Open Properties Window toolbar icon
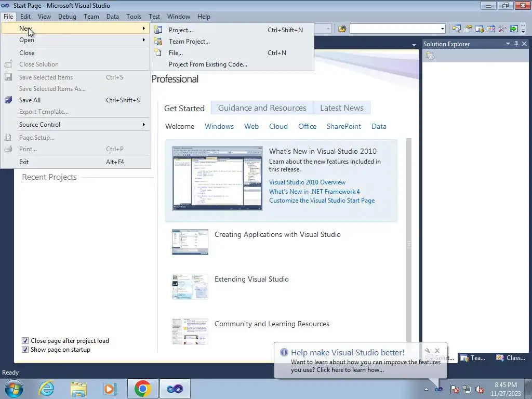 (x=468, y=29)
